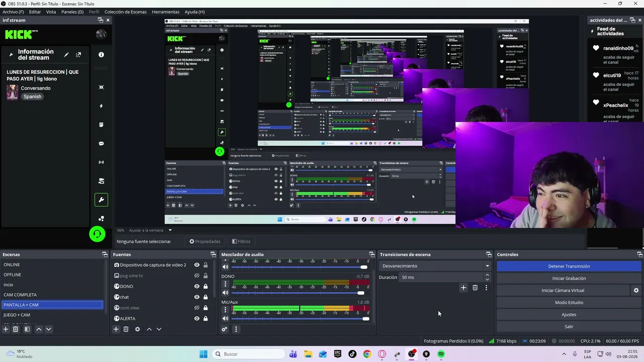Open the Archivo (F) menu
The height and width of the screenshot is (362, 644).
13,12
